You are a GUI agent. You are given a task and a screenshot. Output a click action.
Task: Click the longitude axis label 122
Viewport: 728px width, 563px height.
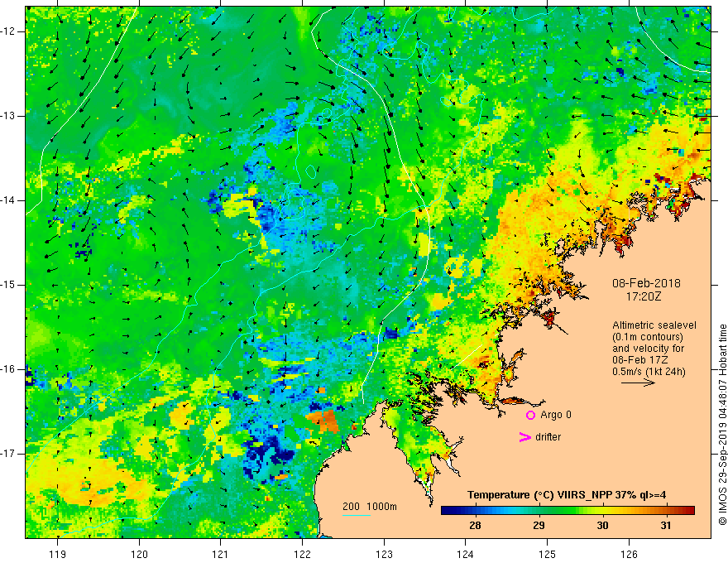tap(302, 554)
